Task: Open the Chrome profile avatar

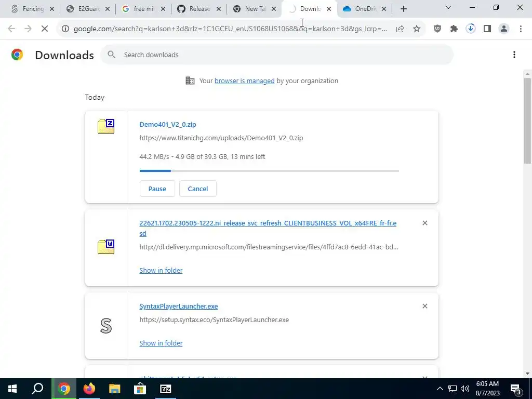Action: [504, 29]
